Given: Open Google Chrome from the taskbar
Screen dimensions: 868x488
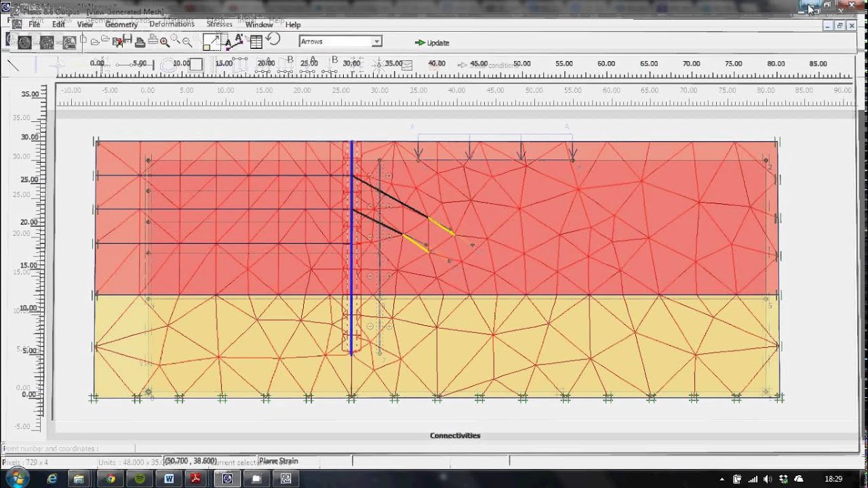Looking at the screenshot, I should coord(111,479).
